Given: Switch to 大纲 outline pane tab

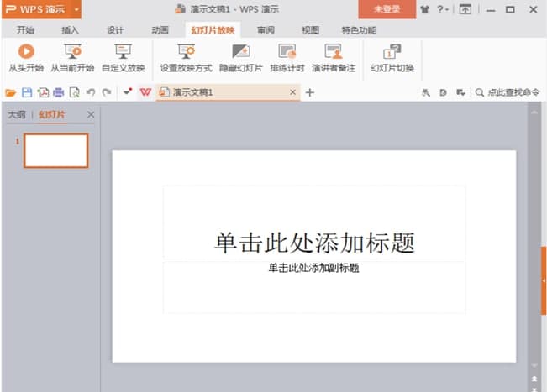Looking at the screenshot, I should click(16, 114).
